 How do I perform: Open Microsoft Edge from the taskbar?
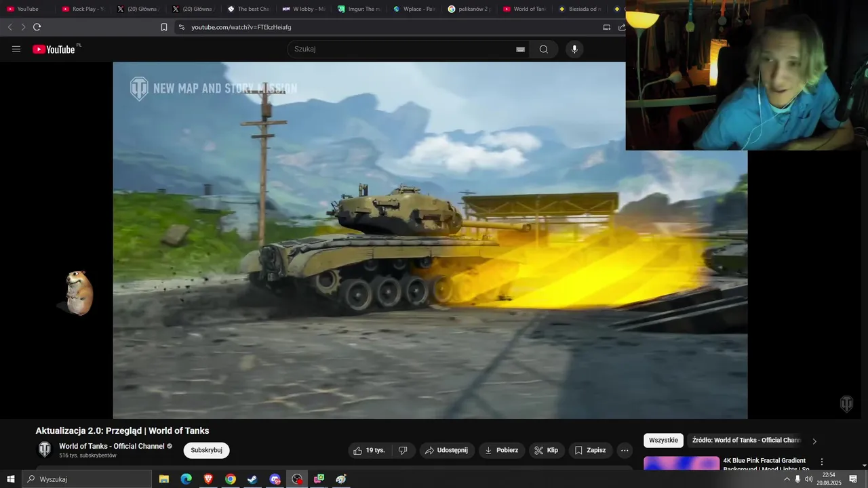186,479
